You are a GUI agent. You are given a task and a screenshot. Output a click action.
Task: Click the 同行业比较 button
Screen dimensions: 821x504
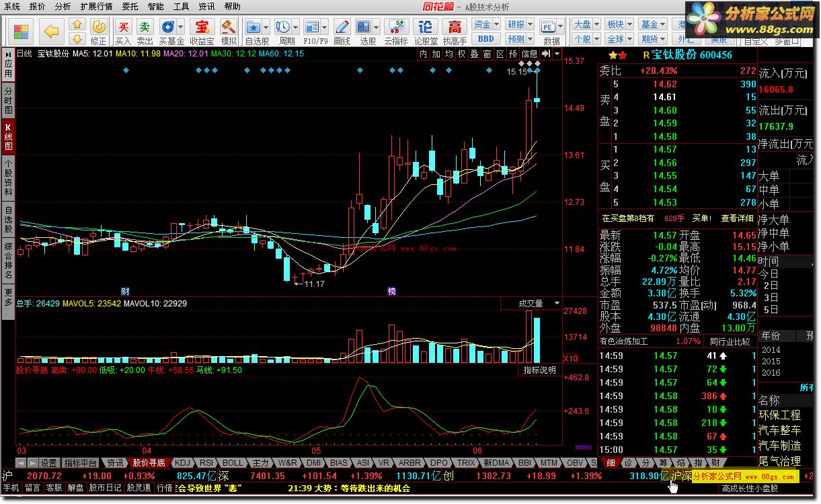point(730,341)
